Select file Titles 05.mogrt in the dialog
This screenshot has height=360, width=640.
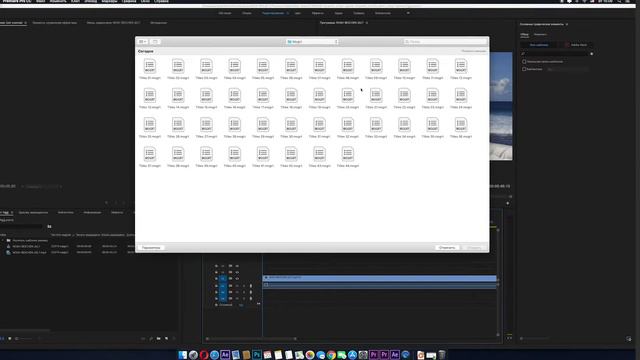tap(263, 69)
